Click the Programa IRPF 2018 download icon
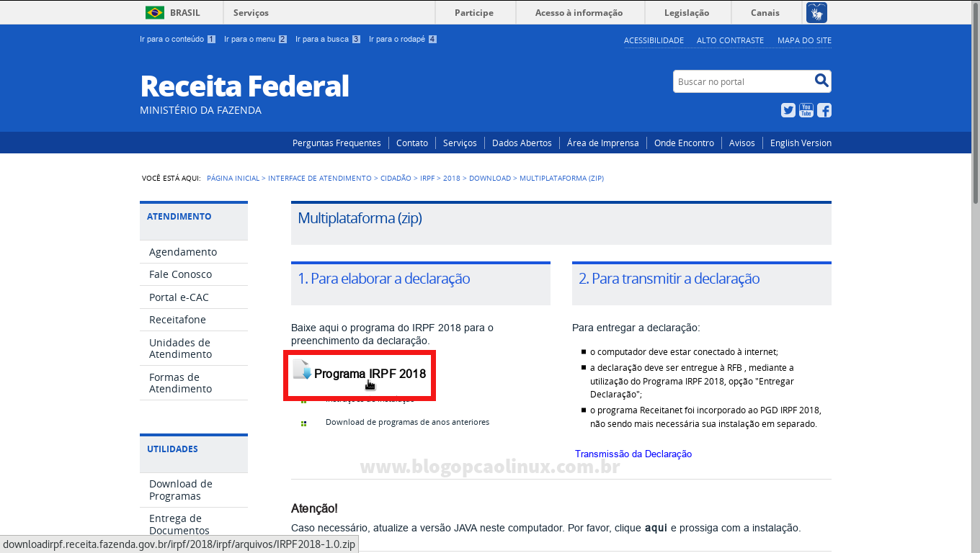Screen dimensions: 980x553 (x=302, y=370)
